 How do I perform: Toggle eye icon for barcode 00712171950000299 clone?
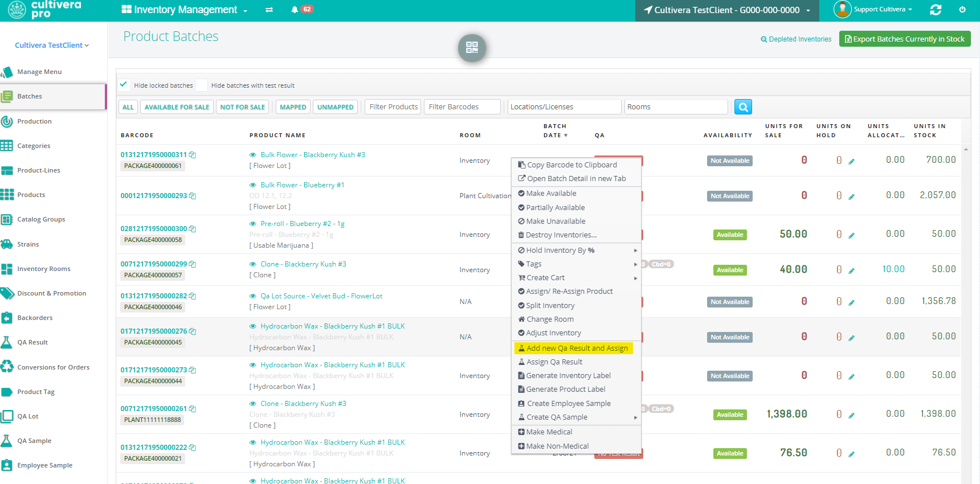252,264
